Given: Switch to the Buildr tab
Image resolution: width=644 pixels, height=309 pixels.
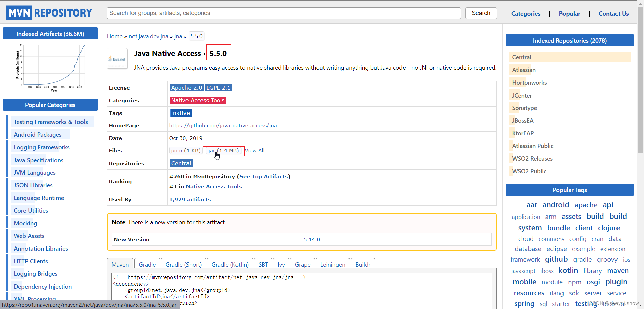Looking at the screenshot, I should pos(363,264).
